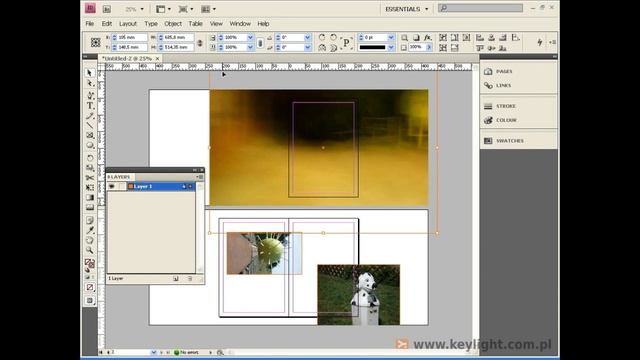This screenshot has height=360, width=640.
Task: Open the Layout menu
Action: point(128,24)
